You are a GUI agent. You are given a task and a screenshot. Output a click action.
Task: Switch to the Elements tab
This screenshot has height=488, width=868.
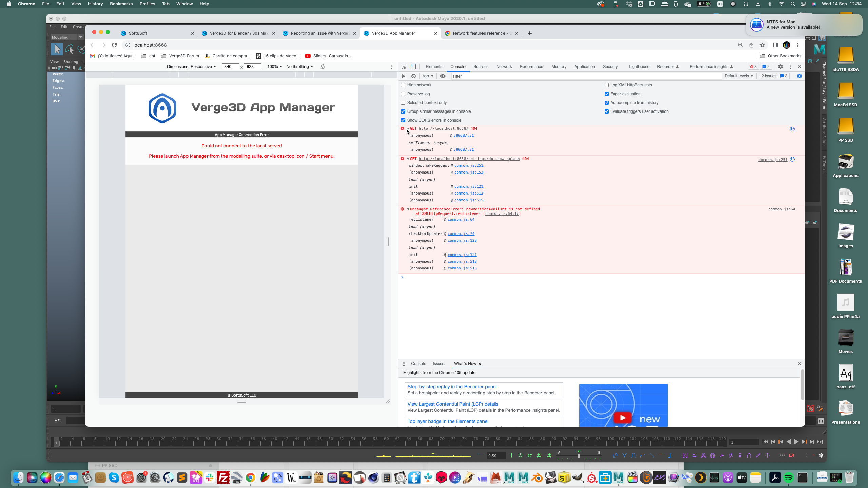(x=434, y=67)
